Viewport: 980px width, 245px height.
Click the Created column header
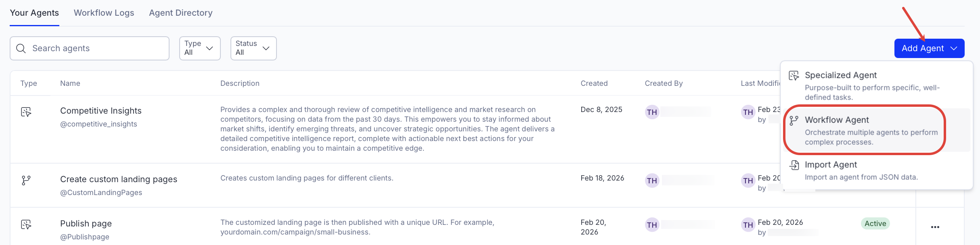click(594, 83)
